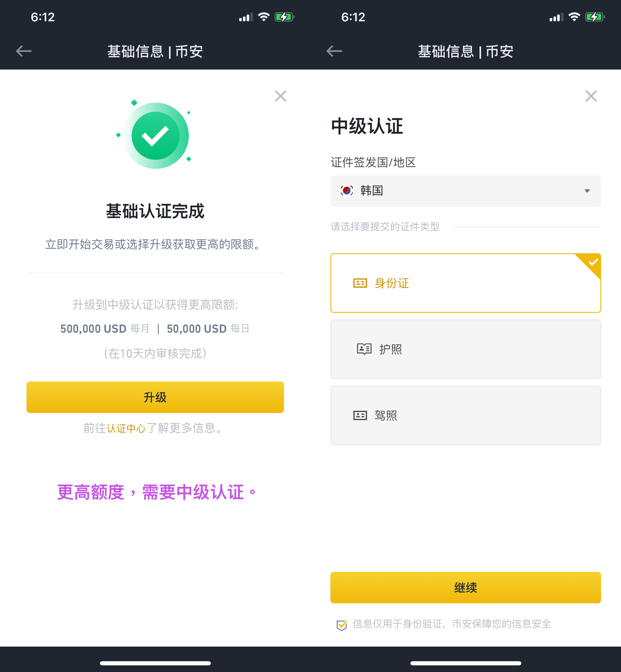
Task: Click the passport booklet icon beside 护照
Action: pyautogui.click(x=364, y=349)
